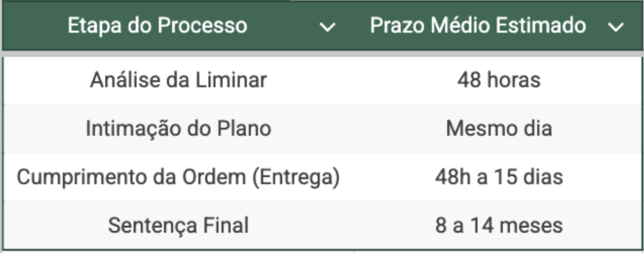The image size is (644, 253).
Task: Select the Análise da Liminar cell
Action: [178, 80]
